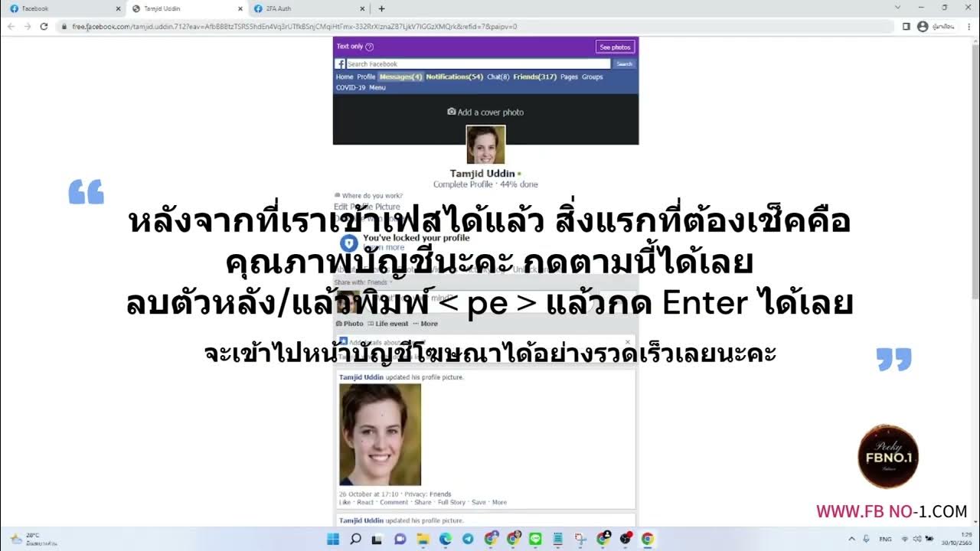The image size is (980, 551).
Task: Go to Home in Facebook nav
Action: click(x=345, y=77)
